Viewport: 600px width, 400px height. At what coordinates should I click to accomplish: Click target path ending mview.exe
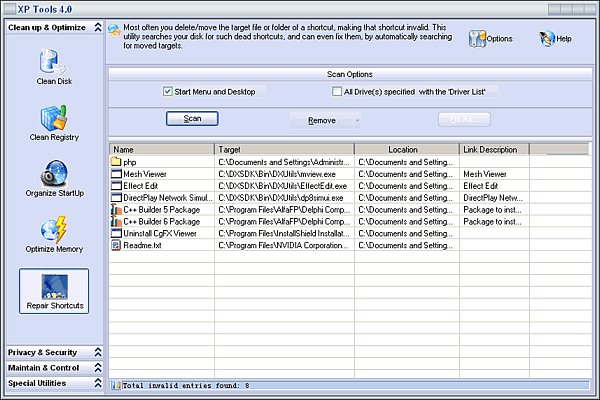pyautogui.click(x=277, y=174)
